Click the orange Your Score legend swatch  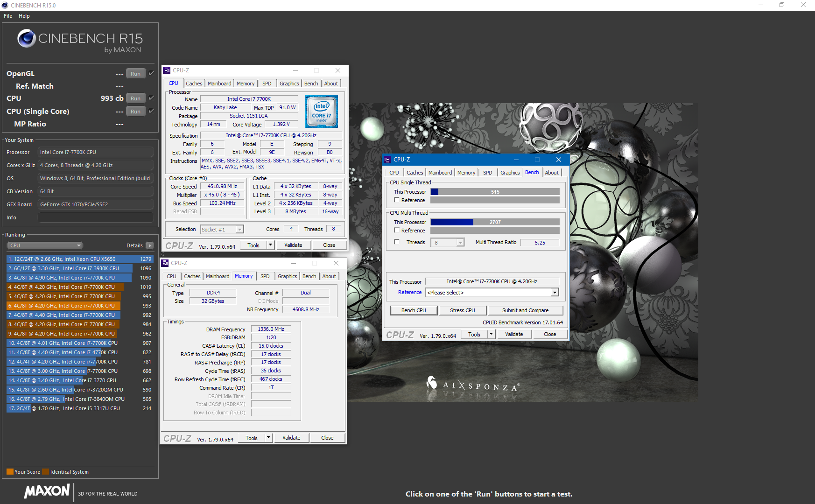[10, 471]
